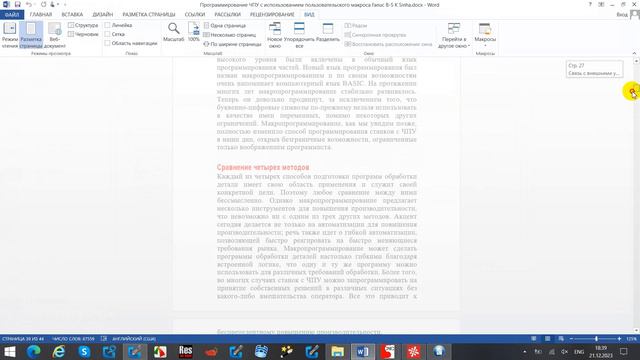Viewport: 640px width, 360px height.
Task: Choose По ширине страницы zoom option
Action: 233,44
